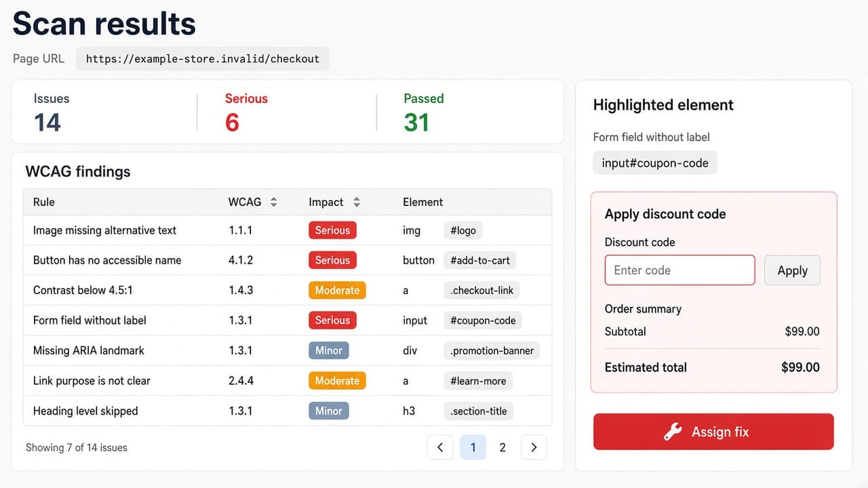
Task: Click the Moderate badge for Link purpose
Action: pos(337,381)
